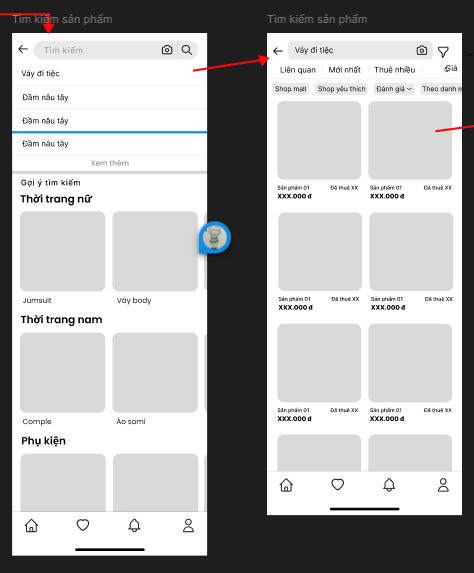The width and height of the screenshot is (474, 573).
Task: Click the Gợi ý tìm kiếm label
Action: [50, 183]
